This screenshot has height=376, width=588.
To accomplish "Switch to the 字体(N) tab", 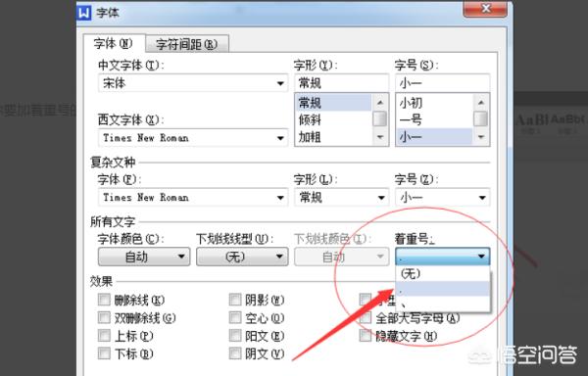I will 113,43.
